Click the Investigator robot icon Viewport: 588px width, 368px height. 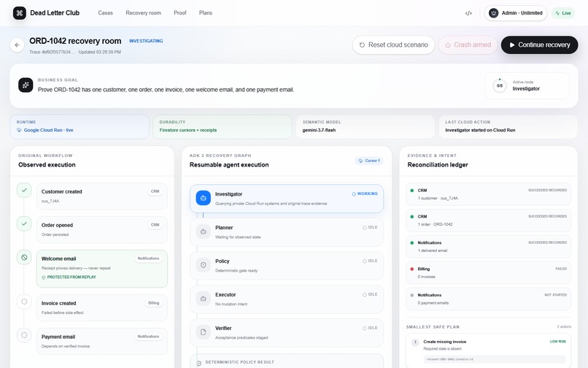point(204,198)
